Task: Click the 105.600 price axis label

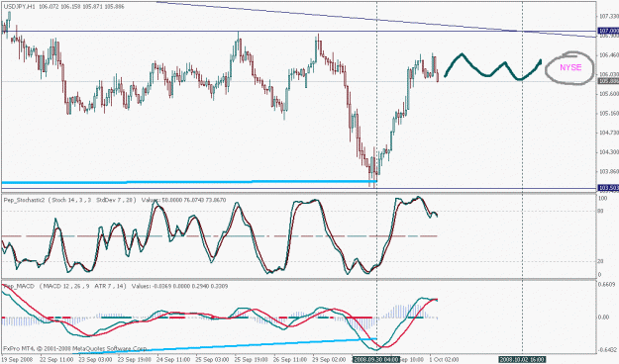Action: (609, 94)
